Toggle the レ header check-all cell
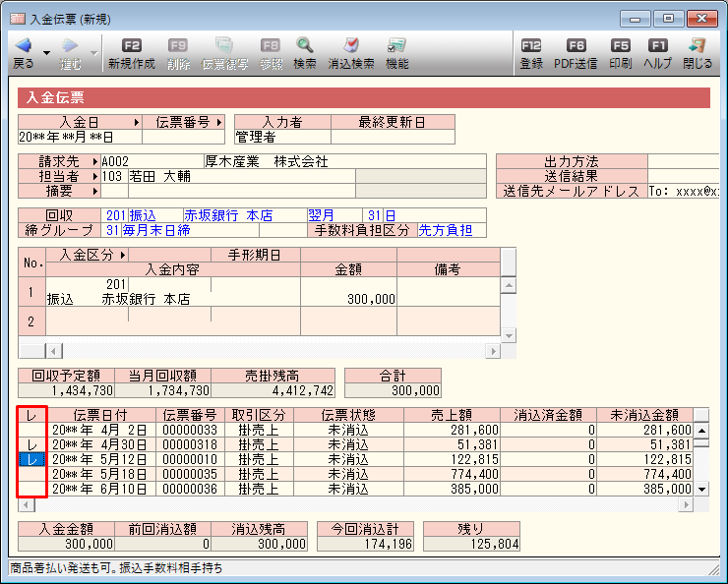This screenshot has height=584, width=728. (32, 415)
